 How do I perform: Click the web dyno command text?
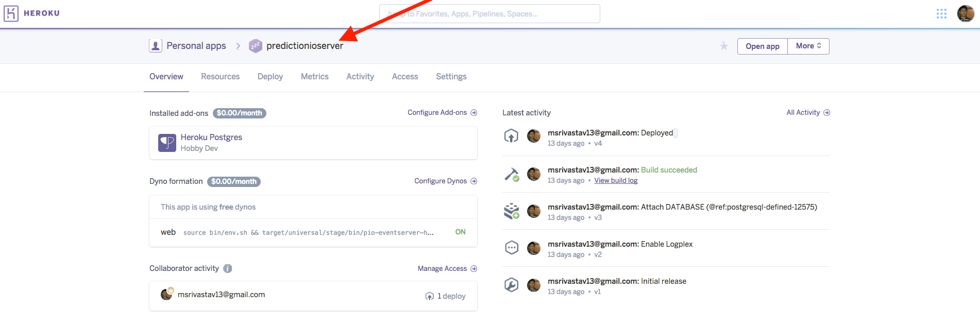coord(309,233)
